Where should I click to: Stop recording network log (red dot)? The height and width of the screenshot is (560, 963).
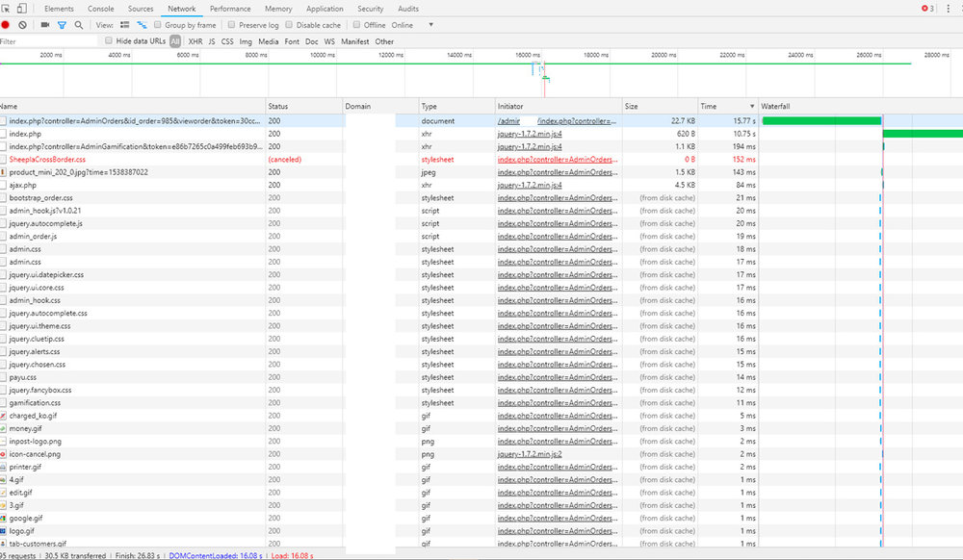[6, 25]
